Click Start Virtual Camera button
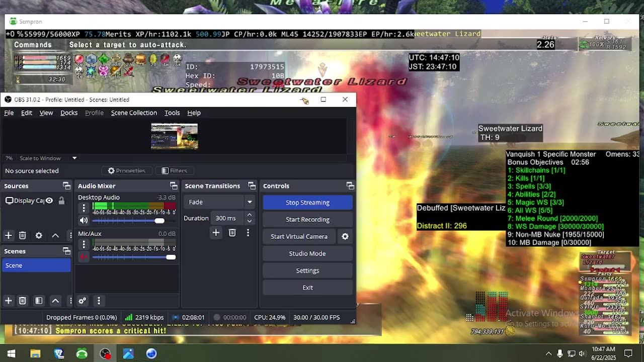 (299, 236)
